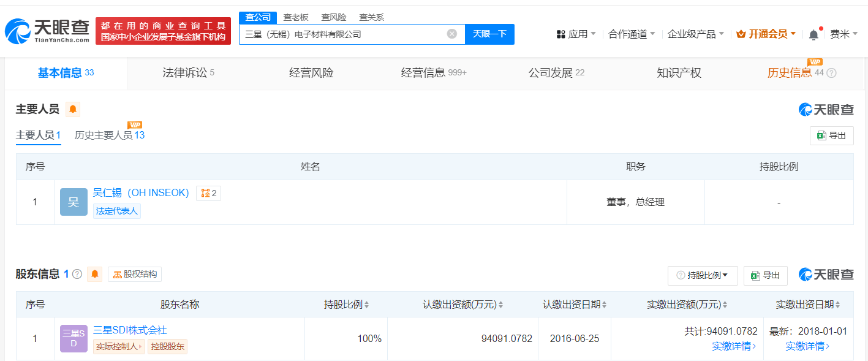Click the 法定代表人 tag

click(117, 211)
